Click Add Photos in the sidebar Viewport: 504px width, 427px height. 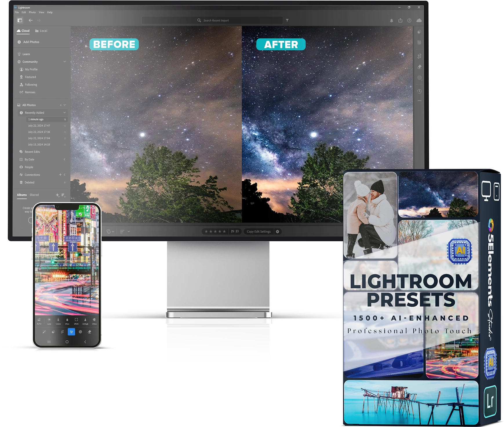click(x=29, y=42)
